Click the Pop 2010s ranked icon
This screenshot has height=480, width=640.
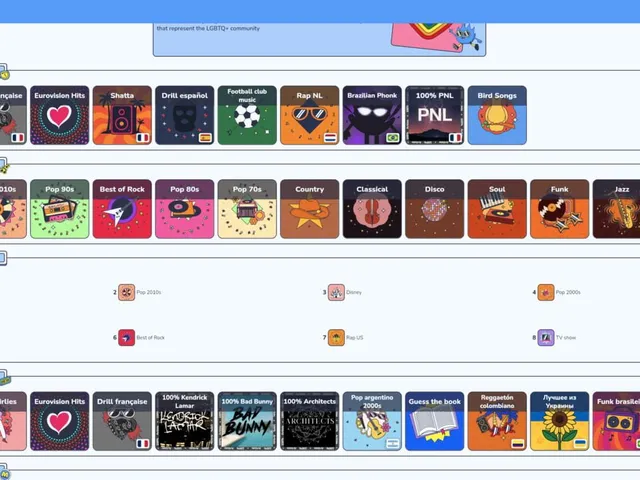(127, 292)
